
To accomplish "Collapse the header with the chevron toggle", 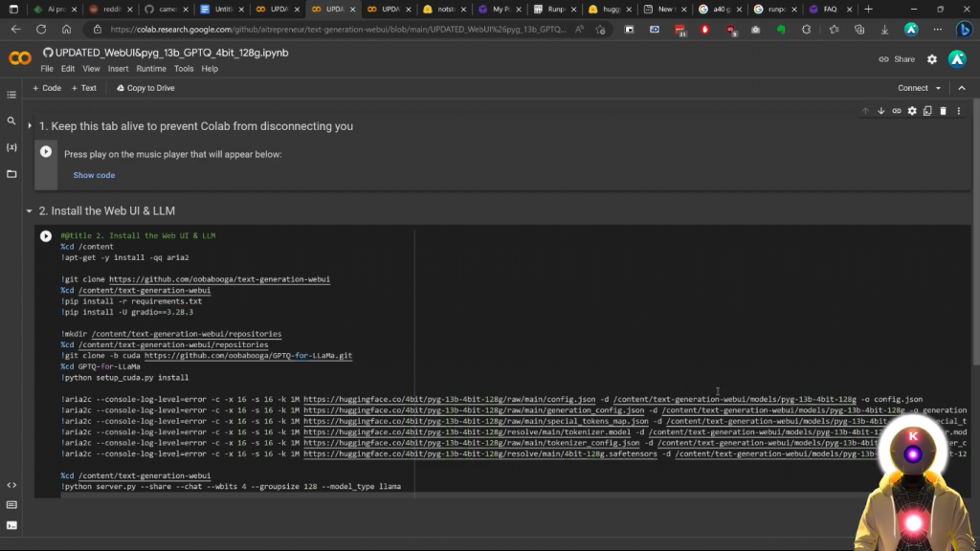I will point(962,88).
